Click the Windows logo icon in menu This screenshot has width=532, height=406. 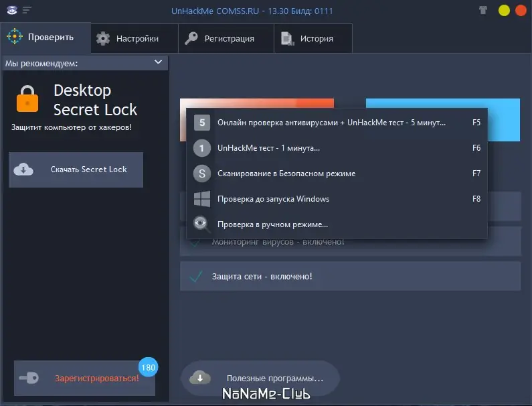tap(202, 199)
